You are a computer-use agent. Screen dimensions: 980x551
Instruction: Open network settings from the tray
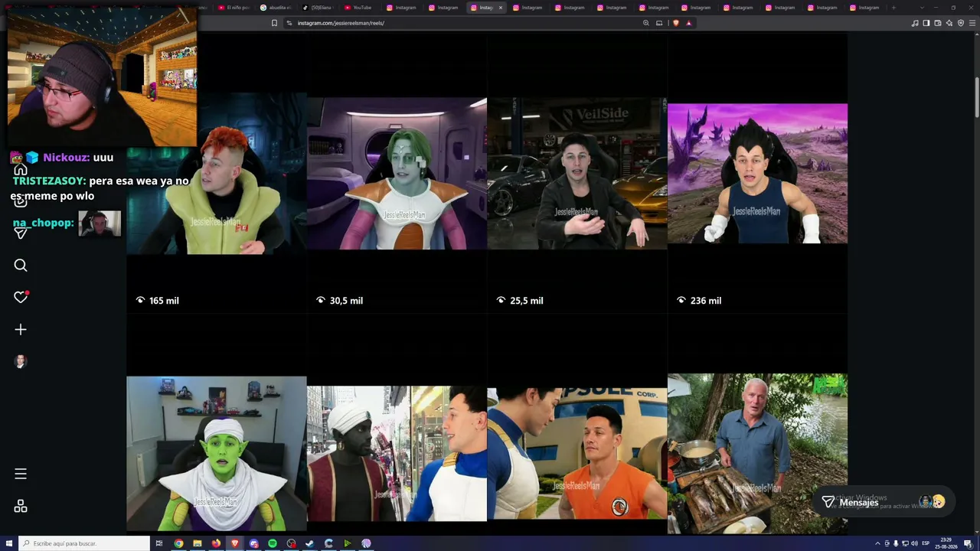pyautogui.click(x=905, y=543)
